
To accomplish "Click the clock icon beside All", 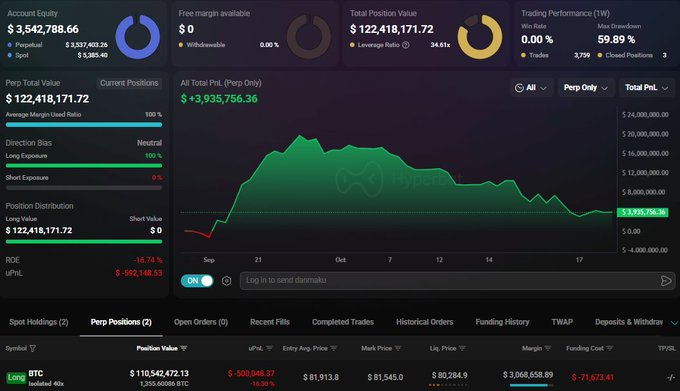I will tap(519, 88).
